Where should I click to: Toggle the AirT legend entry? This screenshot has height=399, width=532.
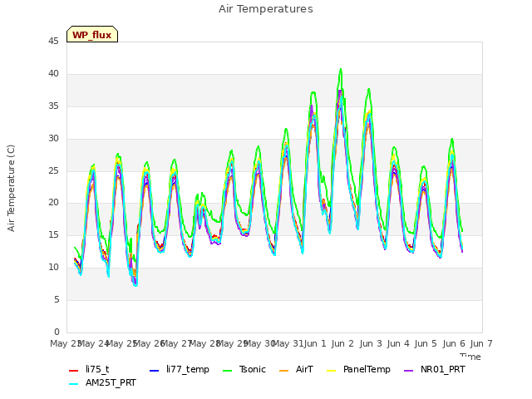point(296,369)
